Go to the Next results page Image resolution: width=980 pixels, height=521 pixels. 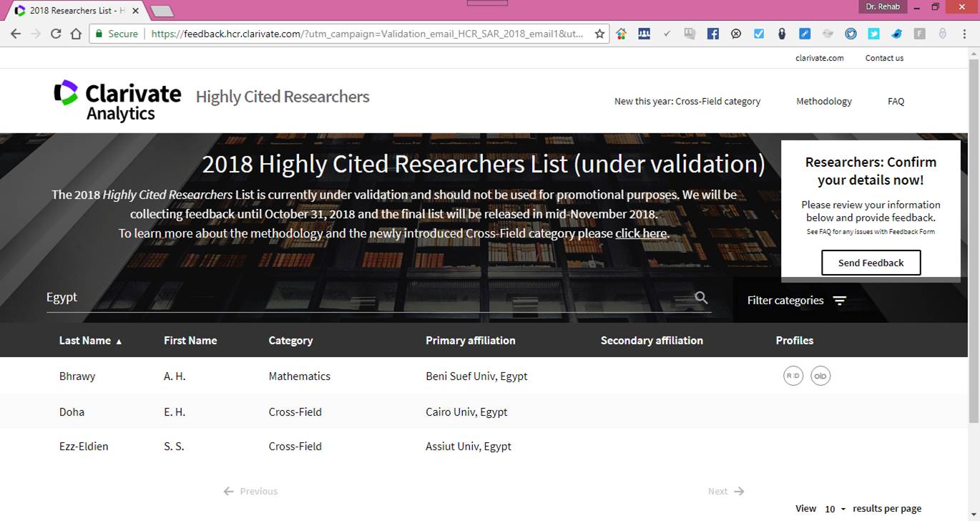(726, 491)
